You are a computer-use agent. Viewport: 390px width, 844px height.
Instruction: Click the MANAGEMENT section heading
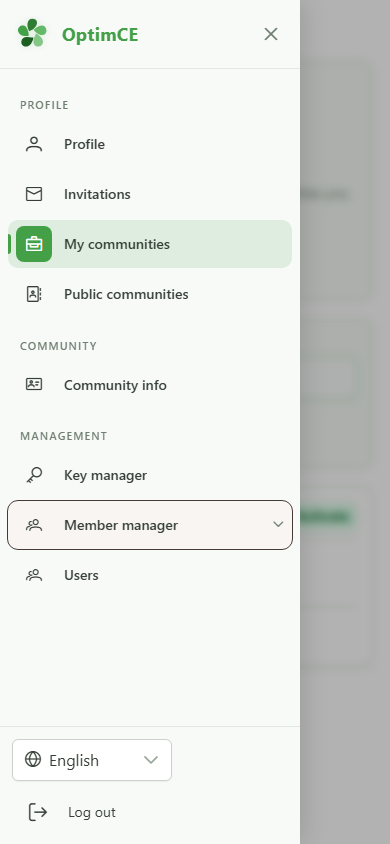[x=63, y=436]
